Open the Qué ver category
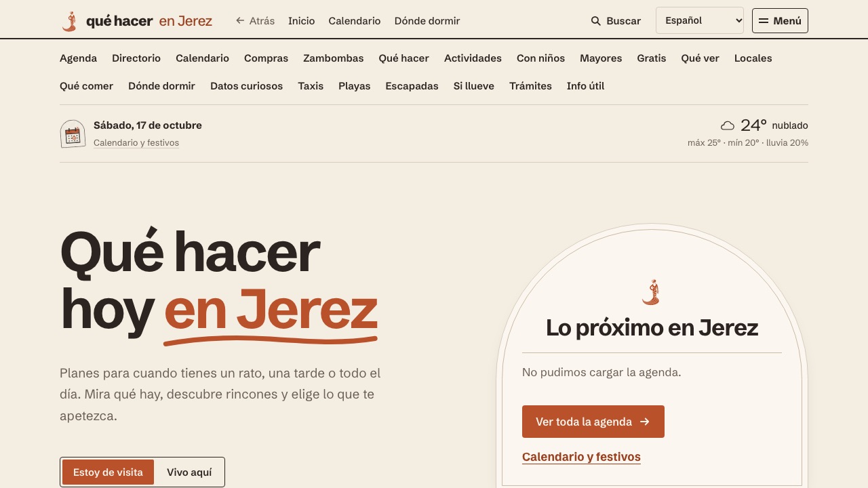Screen dimensions: 868x488 (x=700, y=58)
